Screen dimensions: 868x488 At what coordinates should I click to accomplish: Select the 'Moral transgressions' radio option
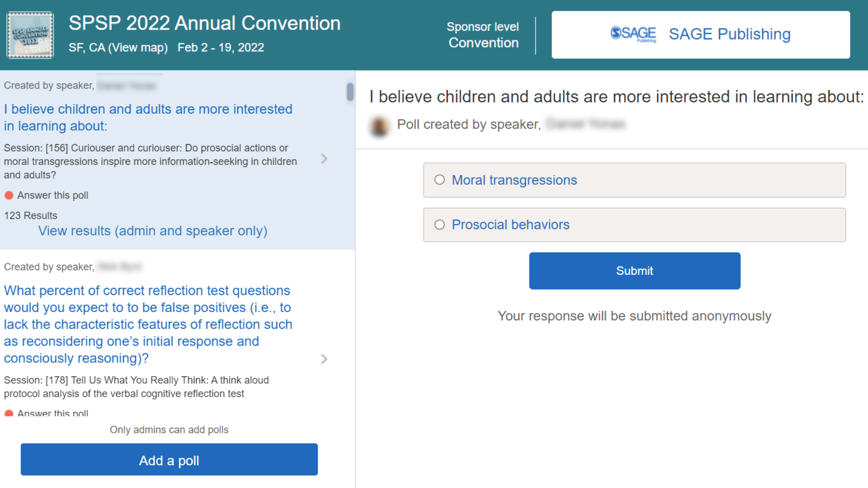(439, 180)
